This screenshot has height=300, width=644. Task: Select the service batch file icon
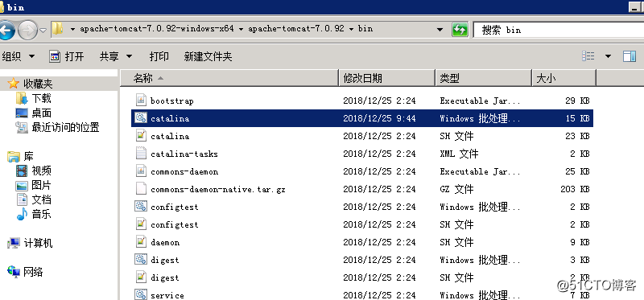[141, 294]
